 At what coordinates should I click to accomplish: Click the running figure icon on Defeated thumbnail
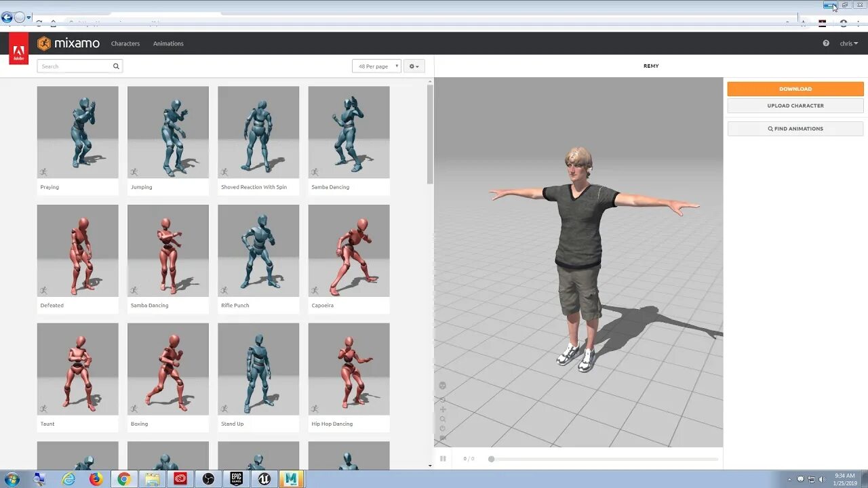[43, 290]
